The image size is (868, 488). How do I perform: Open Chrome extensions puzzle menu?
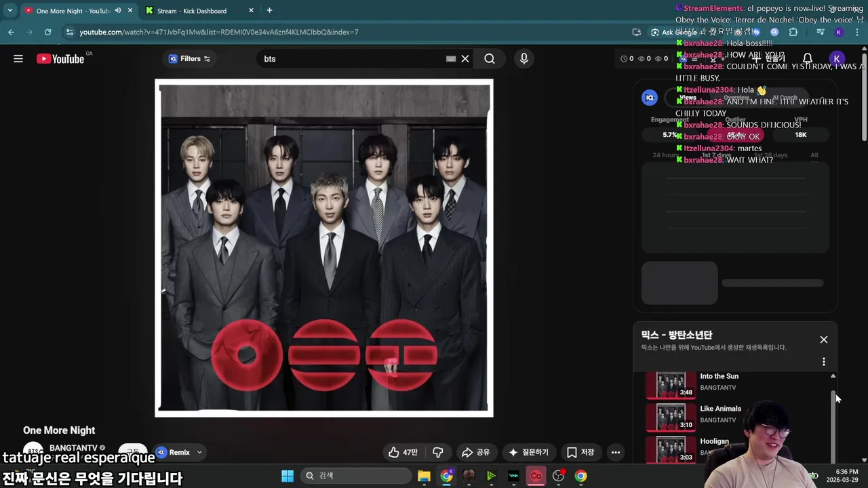793,32
